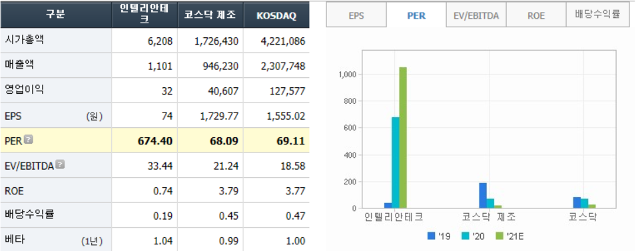This screenshot has height=251, width=644.
Task: Click the 코스닥 제조 chart axis label
Action: (x=488, y=217)
